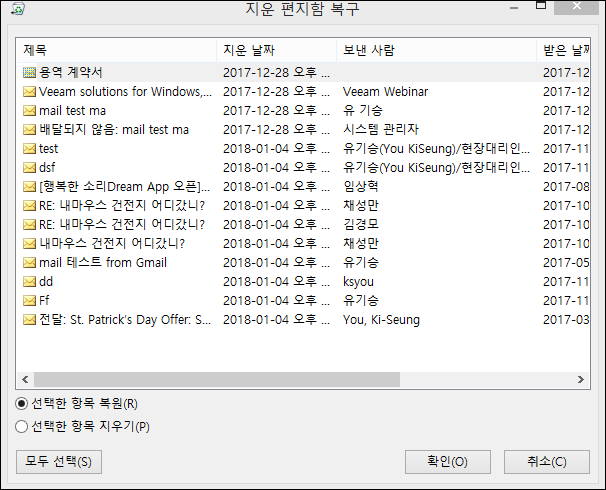Select '[행복한 소리Dream App 오픈]' subject
This screenshot has height=490, width=606.
pos(124,187)
